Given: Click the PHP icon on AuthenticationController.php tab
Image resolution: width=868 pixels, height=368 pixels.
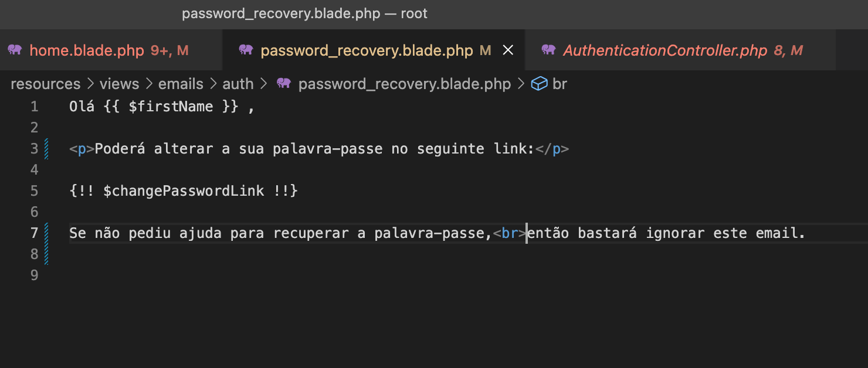Looking at the screenshot, I should 549,50.
